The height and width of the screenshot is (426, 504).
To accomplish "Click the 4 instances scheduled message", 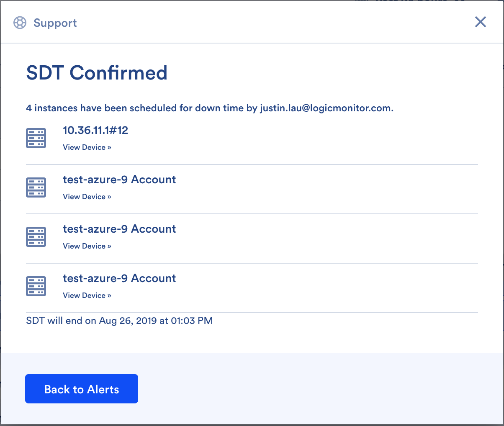I will [210, 108].
